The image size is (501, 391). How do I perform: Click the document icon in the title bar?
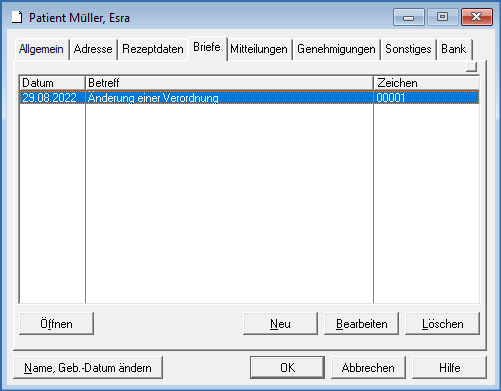coord(17,17)
